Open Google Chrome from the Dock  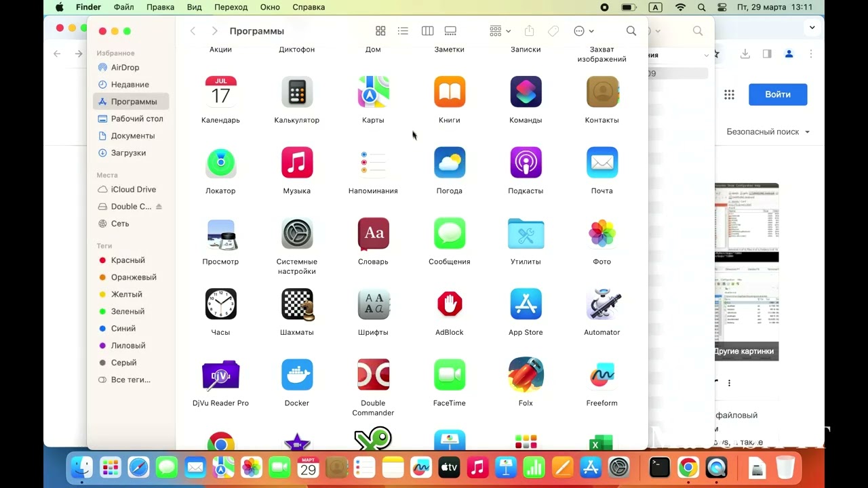[688, 468]
